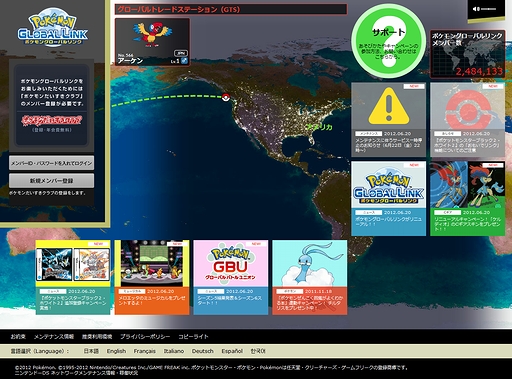Click メンバーID・パスワードを入れてログイン button
The height and width of the screenshot is (379, 512).
(x=51, y=163)
